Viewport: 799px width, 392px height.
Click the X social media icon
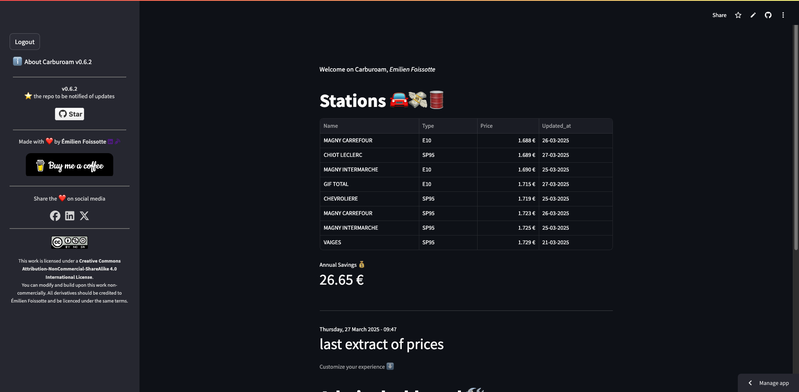(x=84, y=216)
